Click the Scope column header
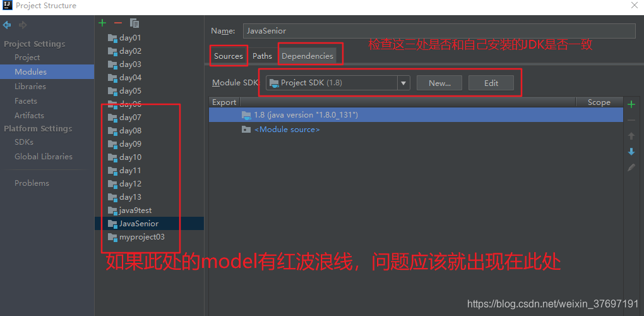The height and width of the screenshot is (316, 644). [x=599, y=102]
